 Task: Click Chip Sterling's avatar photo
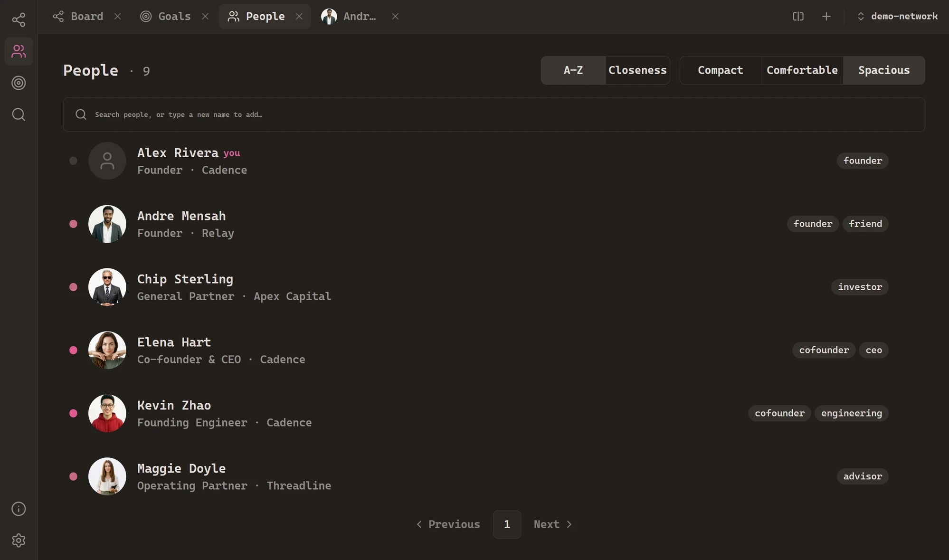[x=107, y=287]
